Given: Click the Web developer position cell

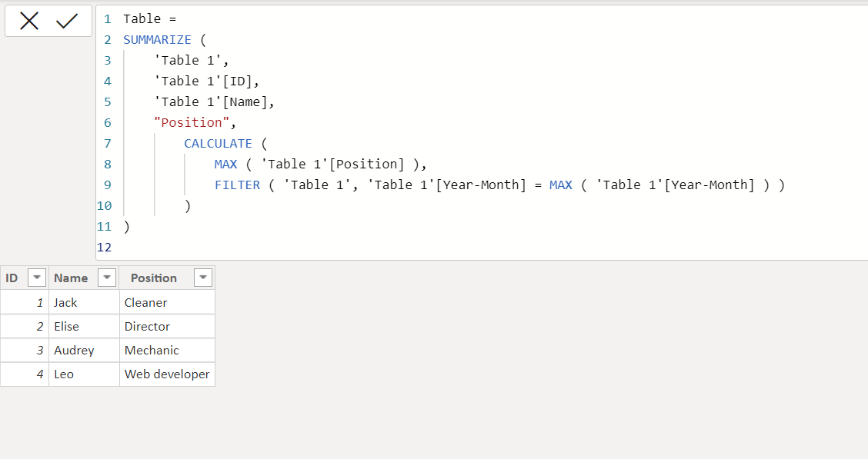Looking at the screenshot, I should [x=167, y=374].
